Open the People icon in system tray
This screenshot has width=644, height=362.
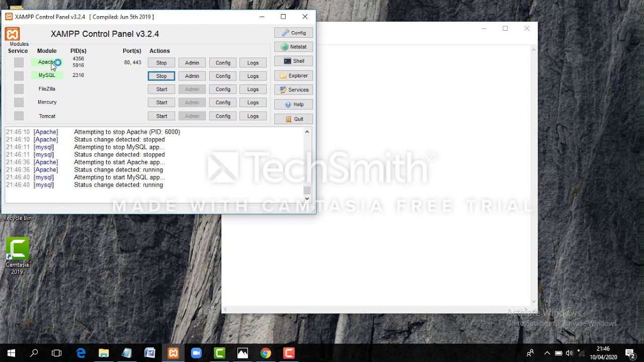(530, 353)
